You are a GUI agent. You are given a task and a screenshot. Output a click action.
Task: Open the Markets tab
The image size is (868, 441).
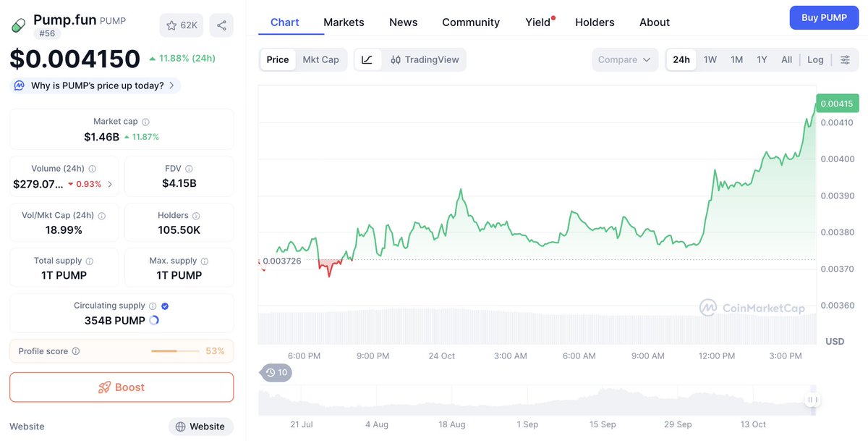[344, 22]
